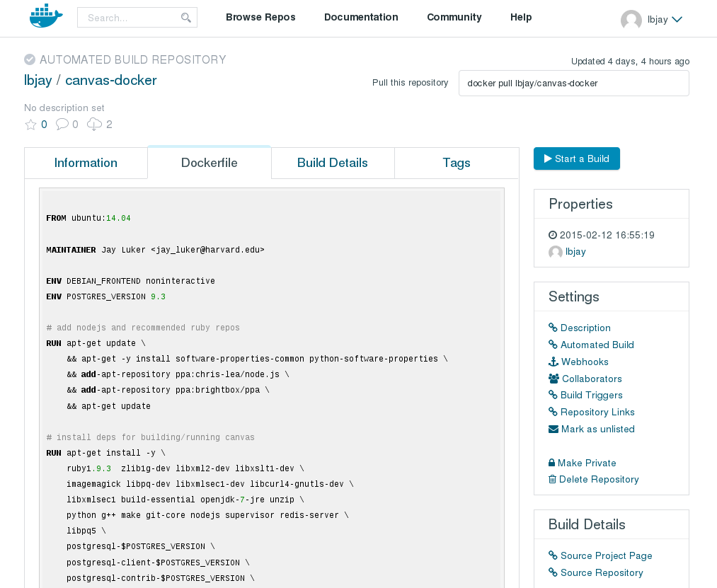
Task: Click the docker pull command field
Action: tap(574, 83)
